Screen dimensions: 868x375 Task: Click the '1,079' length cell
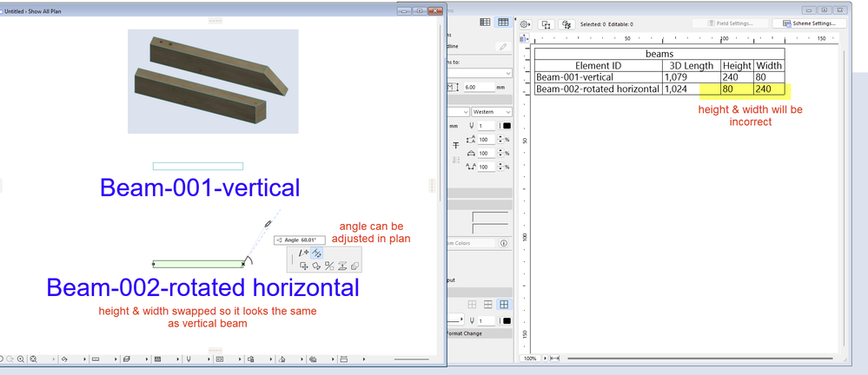[x=692, y=77]
